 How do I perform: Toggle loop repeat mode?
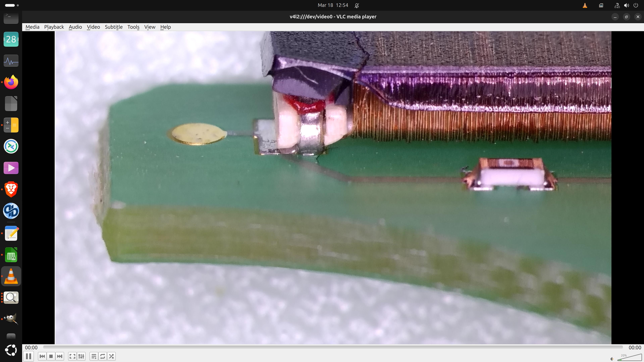point(103,356)
